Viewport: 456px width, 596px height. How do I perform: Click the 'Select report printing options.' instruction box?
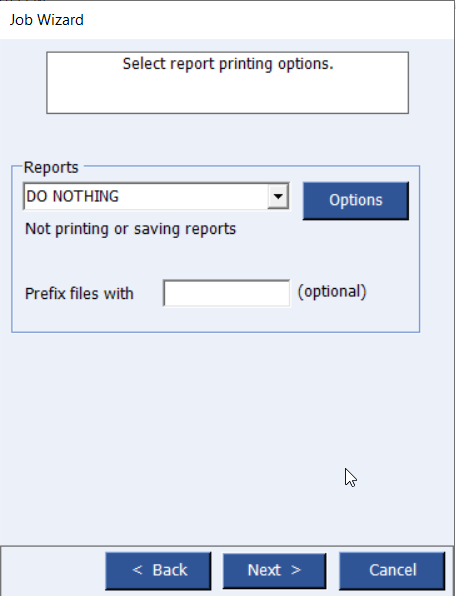(228, 83)
